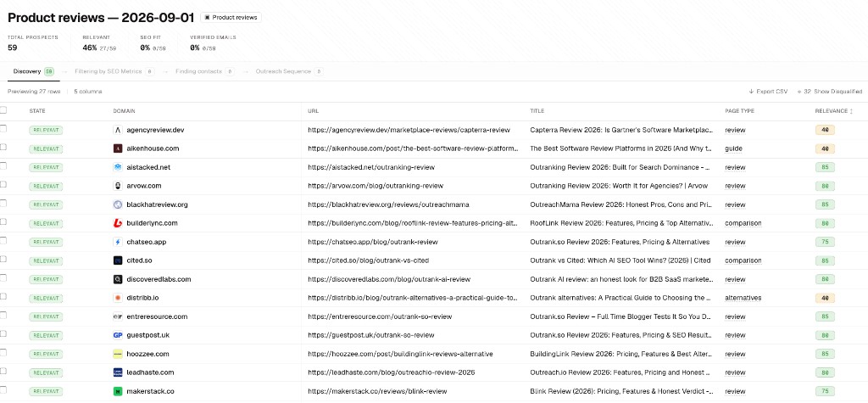This screenshot has height=403, width=868.
Task: Click relevance score 75 for chatseo.app
Action: (825, 243)
